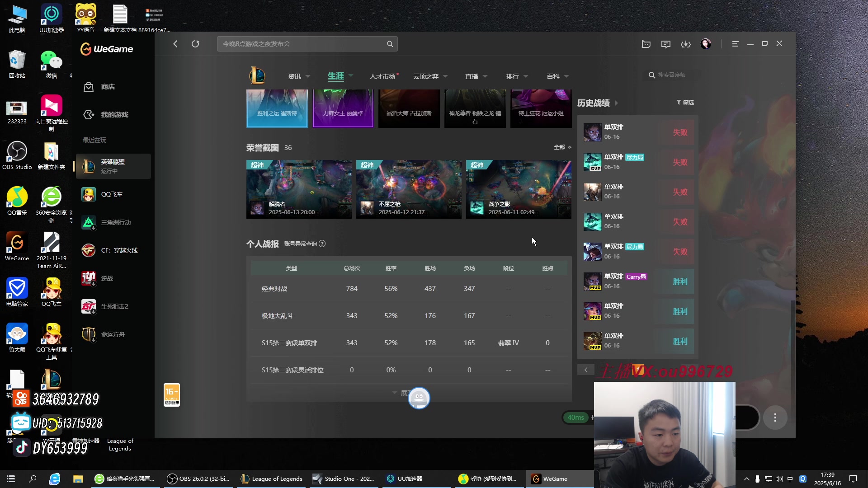This screenshot has height=488, width=868.
Task: Expand the 排行 dropdown arrow
Action: point(526,76)
